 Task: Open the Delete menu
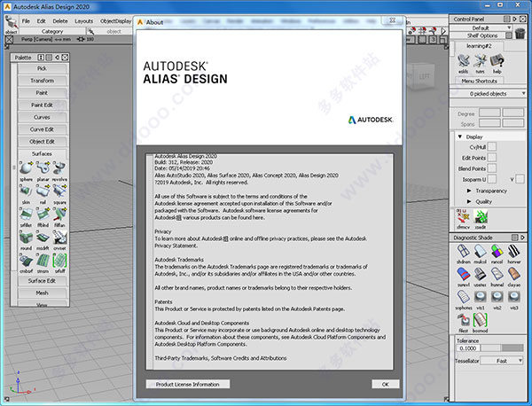point(60,21)
